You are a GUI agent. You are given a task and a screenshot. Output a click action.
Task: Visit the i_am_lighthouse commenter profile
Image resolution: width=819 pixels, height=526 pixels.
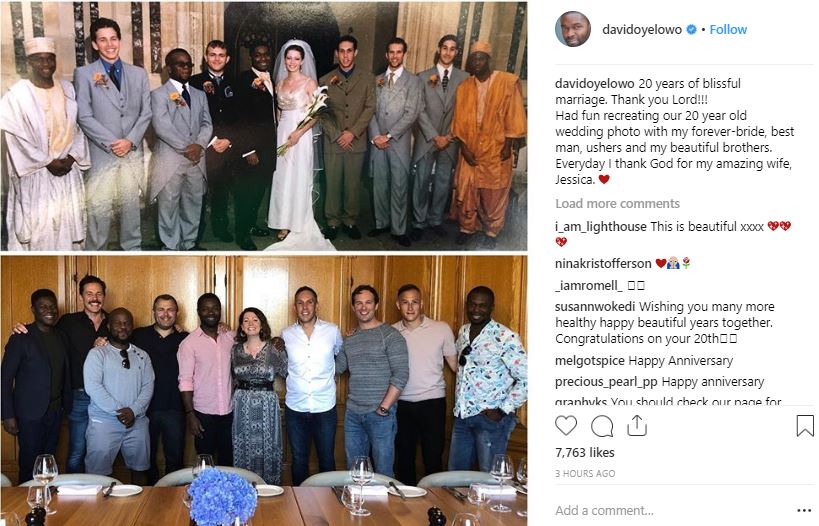(x=601, y=227)
